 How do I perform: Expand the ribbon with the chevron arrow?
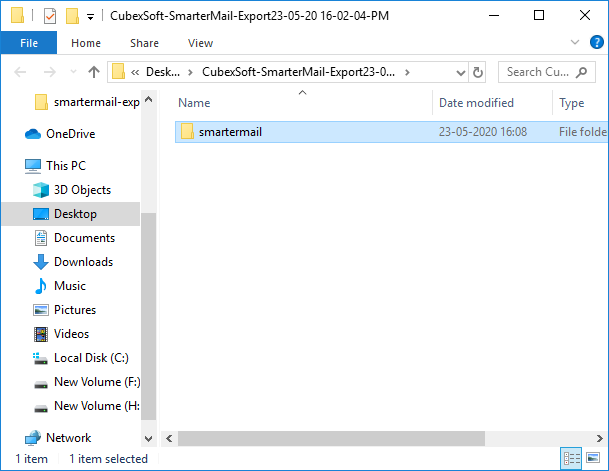coord(574,42)
